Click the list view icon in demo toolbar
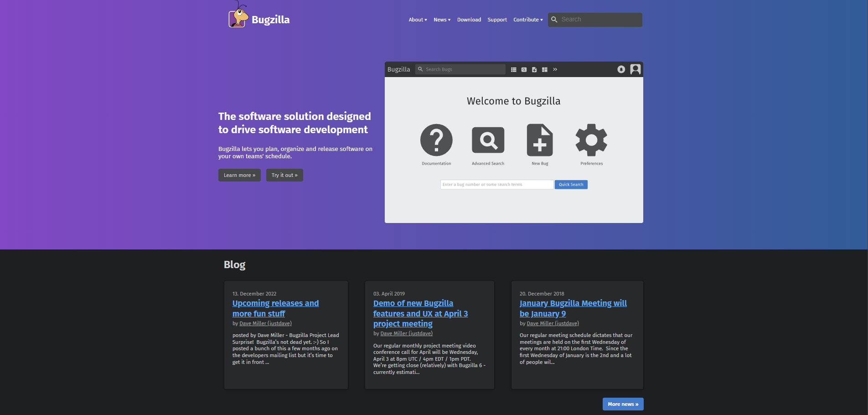868x415 pixels. (x=514, y=70)
